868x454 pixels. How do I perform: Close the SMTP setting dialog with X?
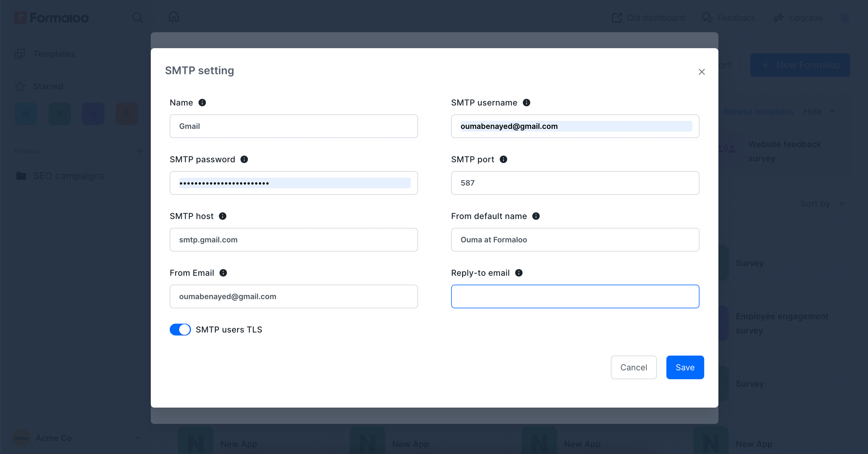[x=702, y=72]
